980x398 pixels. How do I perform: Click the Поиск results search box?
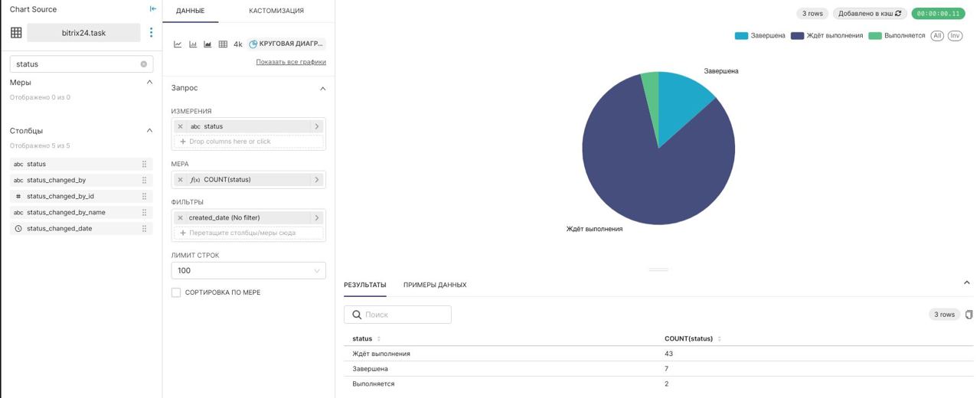(397, 315)
